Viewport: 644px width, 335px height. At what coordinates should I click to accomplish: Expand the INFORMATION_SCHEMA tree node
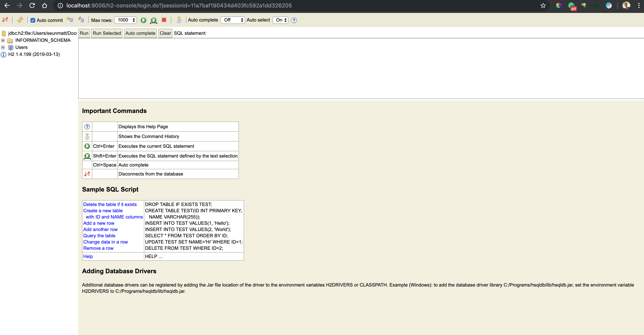3,40
